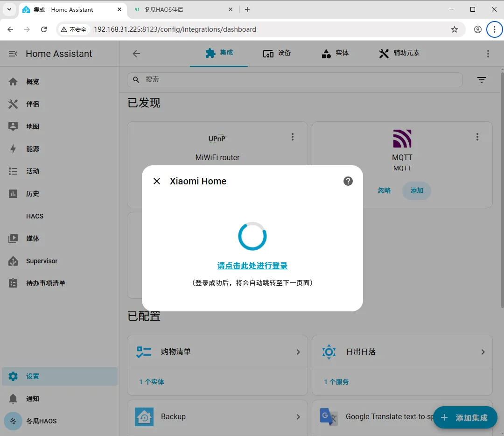This screenshot has width=504, height=436.
Task: Open help for Xiaomi Home dialog
Action: click(348, 181)
